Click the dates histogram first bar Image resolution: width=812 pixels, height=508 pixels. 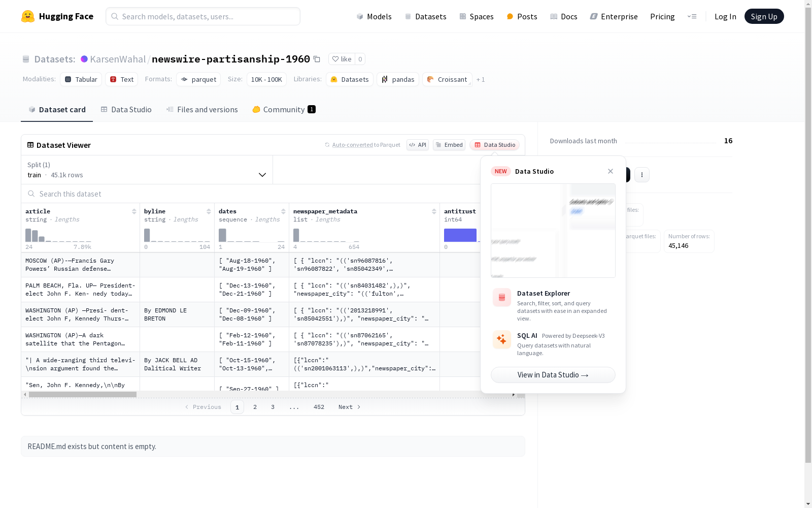pos(222,235)
